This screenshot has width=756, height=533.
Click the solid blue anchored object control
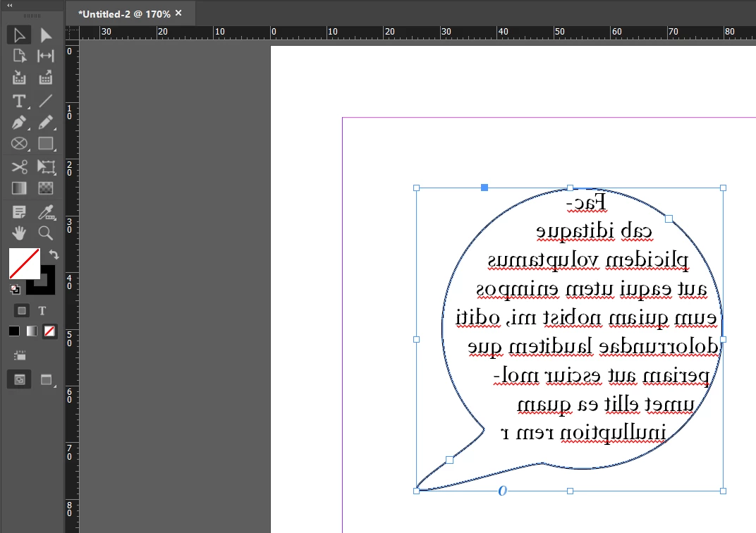coord(484,188)
